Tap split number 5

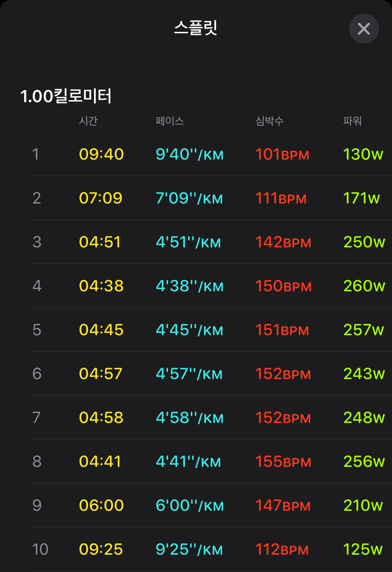coord(37,330)
